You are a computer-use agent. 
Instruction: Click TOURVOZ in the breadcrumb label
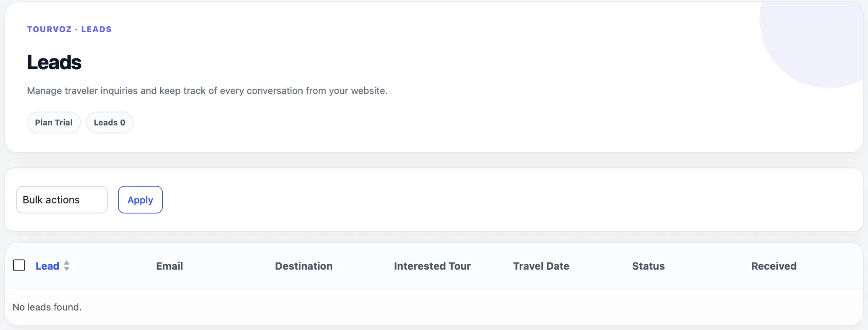click(x=50, y=29)
